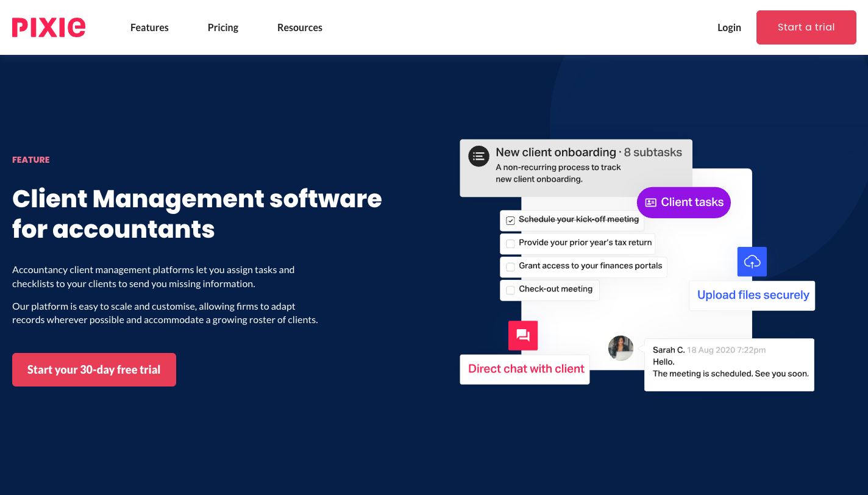Click paragraph starting Our platform is easy

(165, 313)
